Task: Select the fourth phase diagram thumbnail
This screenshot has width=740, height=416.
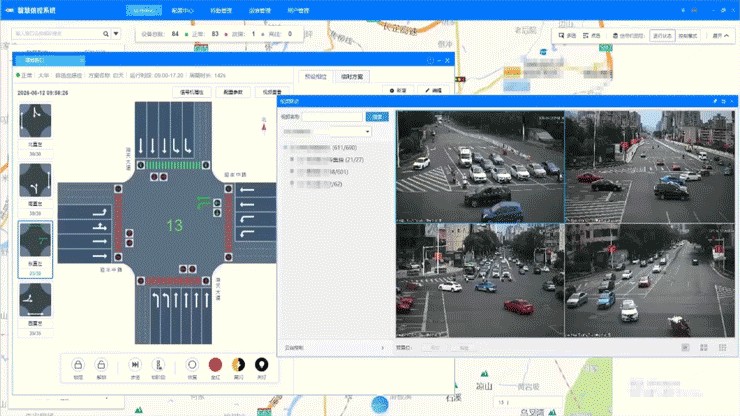Action: (x=35, y=300)
